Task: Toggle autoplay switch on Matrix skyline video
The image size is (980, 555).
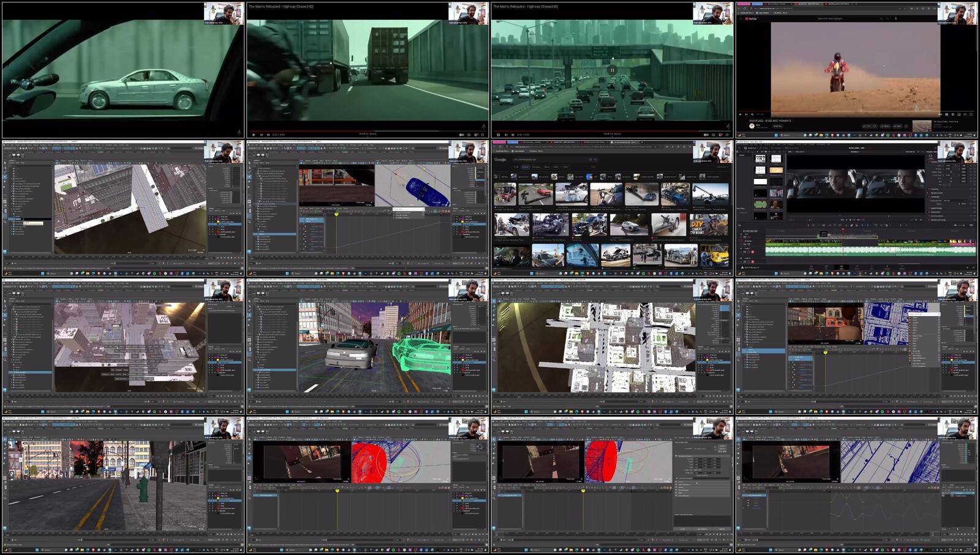Action: point(706,135)
